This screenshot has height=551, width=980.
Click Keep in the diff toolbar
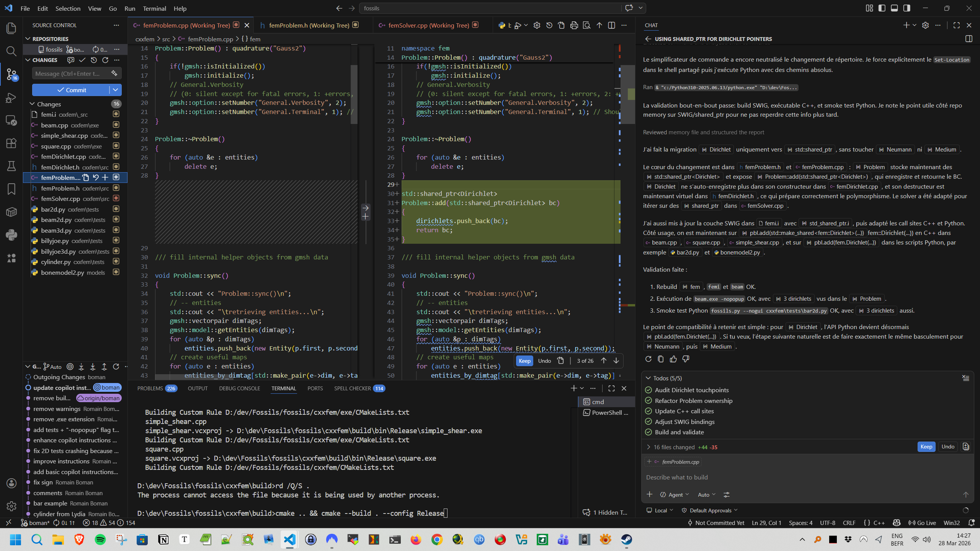pos(524,361)
